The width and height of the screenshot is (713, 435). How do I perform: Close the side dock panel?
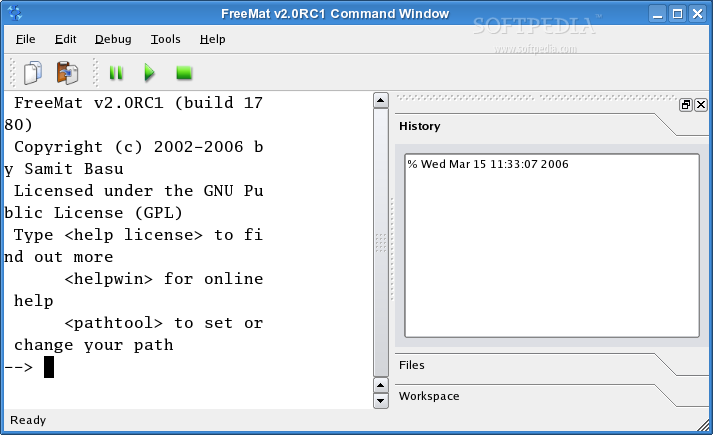point(701,105)
